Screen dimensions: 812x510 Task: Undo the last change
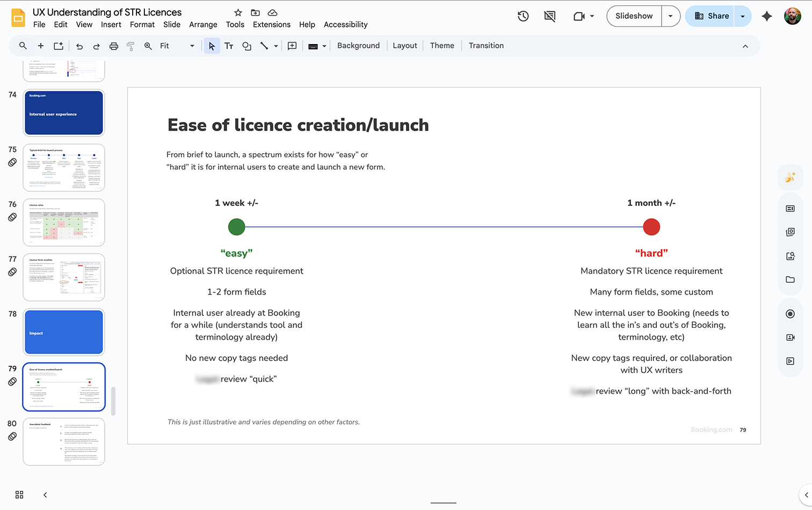coord(79,46)
